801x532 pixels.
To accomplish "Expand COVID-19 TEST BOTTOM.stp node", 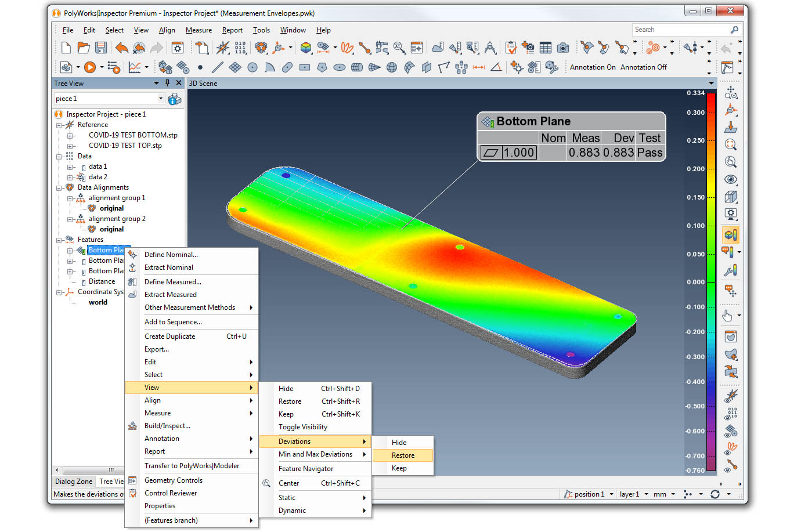I will [x=70, y=135].
